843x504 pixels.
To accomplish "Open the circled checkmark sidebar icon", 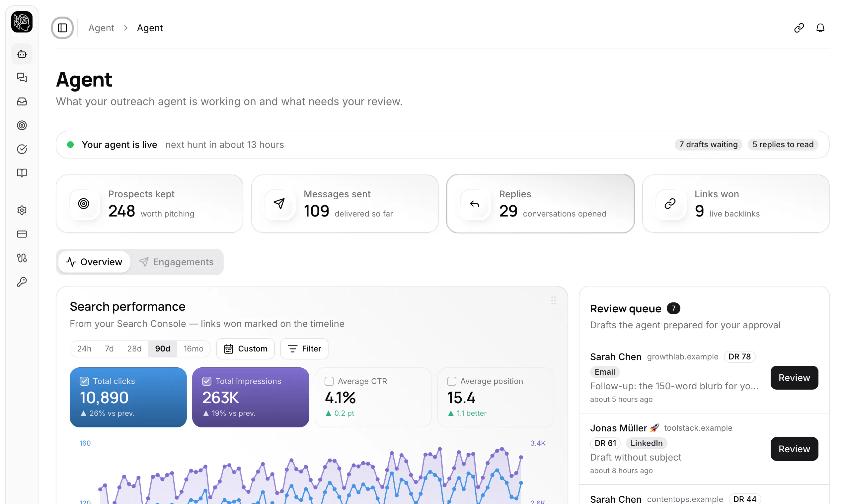I will [22, 149].
